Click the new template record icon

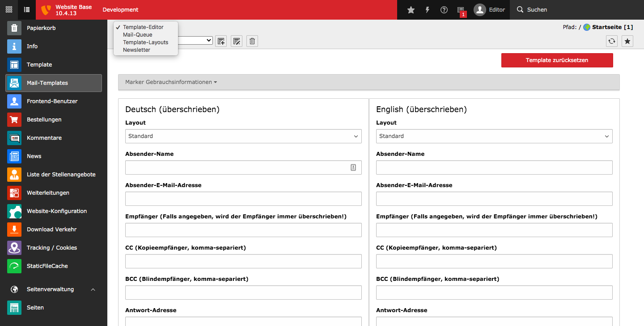click(x=221, y=41)
